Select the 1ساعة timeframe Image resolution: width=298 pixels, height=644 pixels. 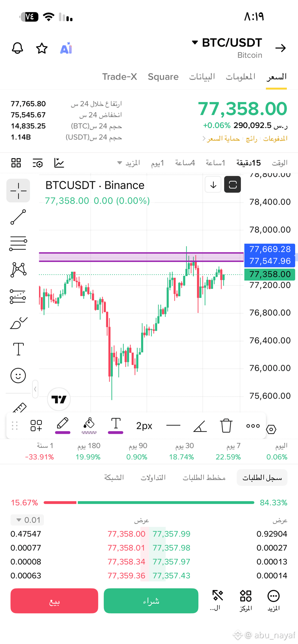tap(216, 163)
